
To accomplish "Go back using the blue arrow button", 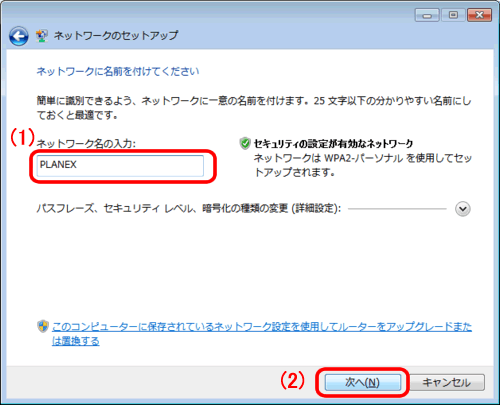I will (19, 36).
